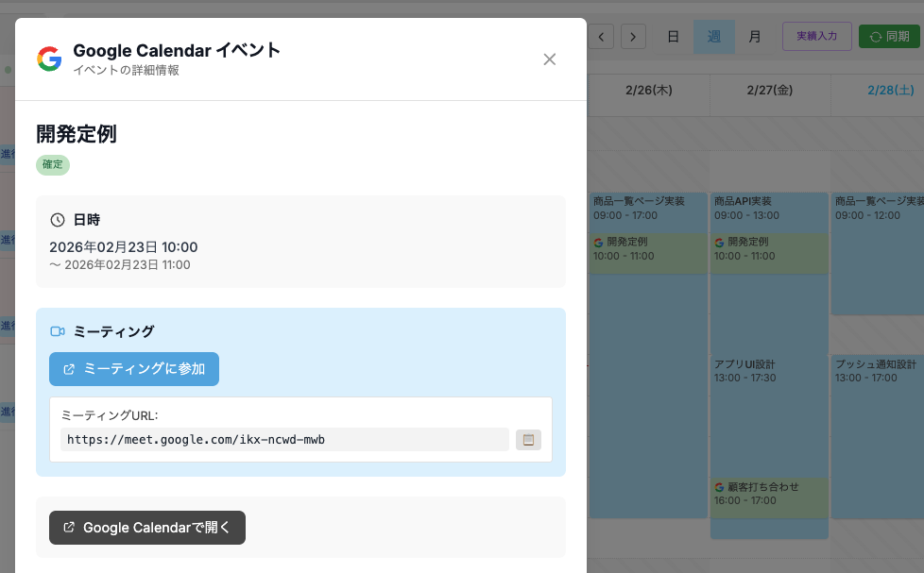The height and width of the screenshot is (573, 924).
Task: Click the clock icon beside 日時
Action: click(58, 219)
